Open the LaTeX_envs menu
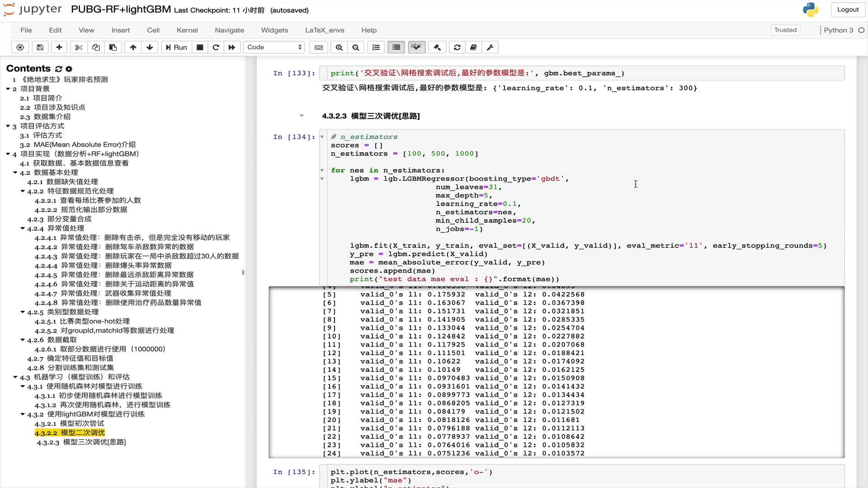Image resolution: width=868 pixels, height=488 pixels. 325,30
